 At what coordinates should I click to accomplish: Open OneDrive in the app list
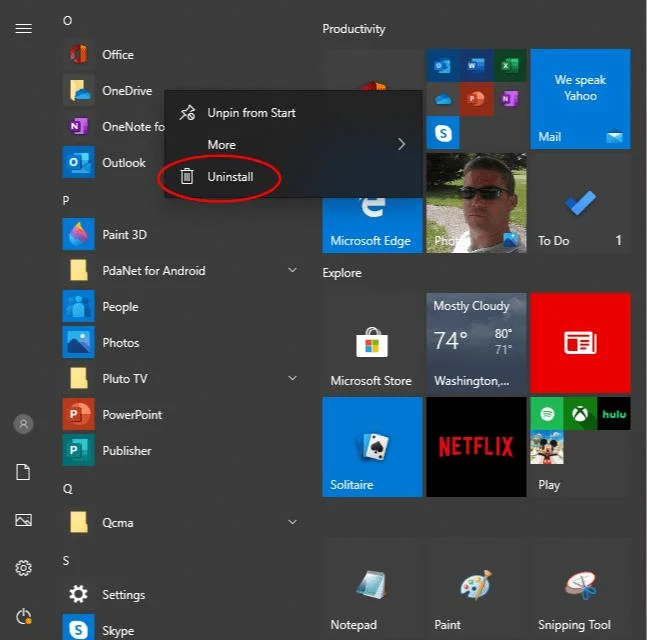(111, 91)
